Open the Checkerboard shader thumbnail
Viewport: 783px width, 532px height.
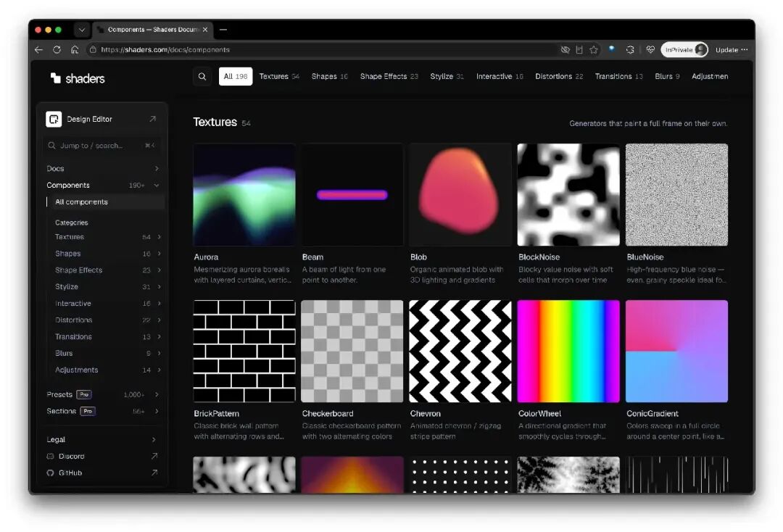coord(352,352)
